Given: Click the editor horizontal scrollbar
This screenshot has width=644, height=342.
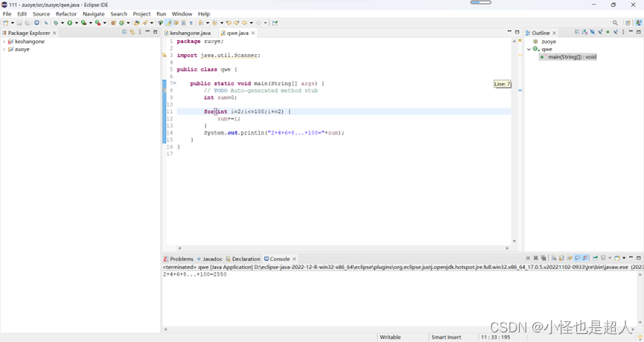Looking at the screenshot, I should point(343,248).
